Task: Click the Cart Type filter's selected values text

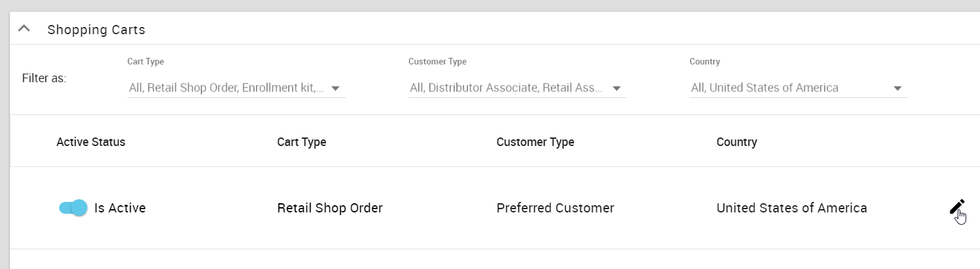Action: 227,88
